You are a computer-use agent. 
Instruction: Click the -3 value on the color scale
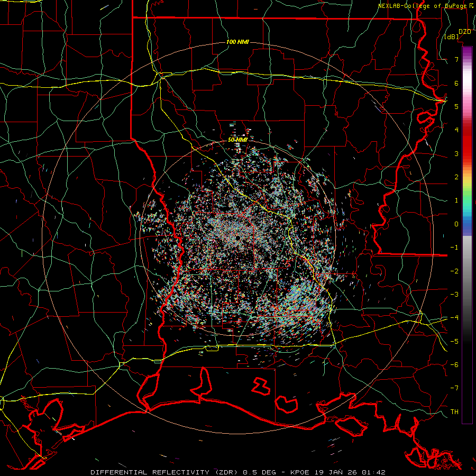[x=454, y=295]
